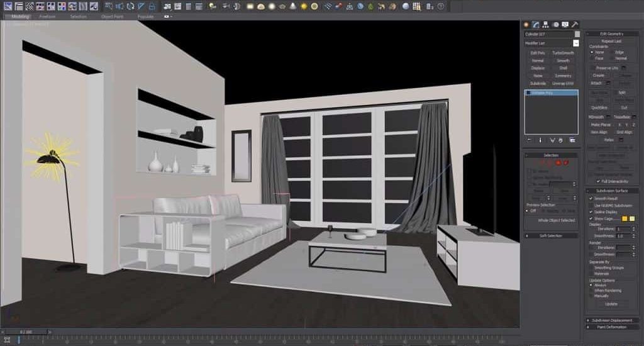
Task: Click the TurboSmooth modifier button
Action: click(563, 53)
